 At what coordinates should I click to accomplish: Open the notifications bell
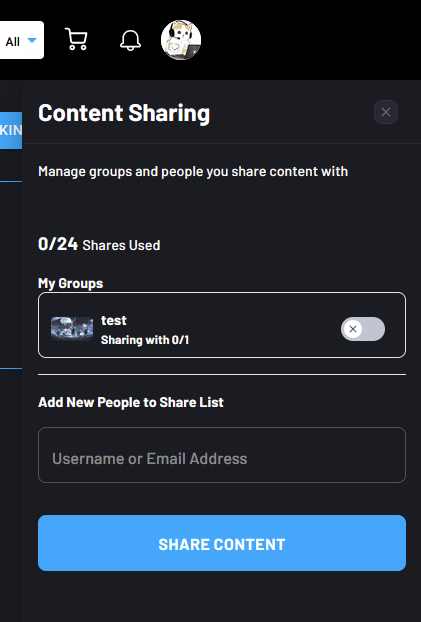point(130,40)
